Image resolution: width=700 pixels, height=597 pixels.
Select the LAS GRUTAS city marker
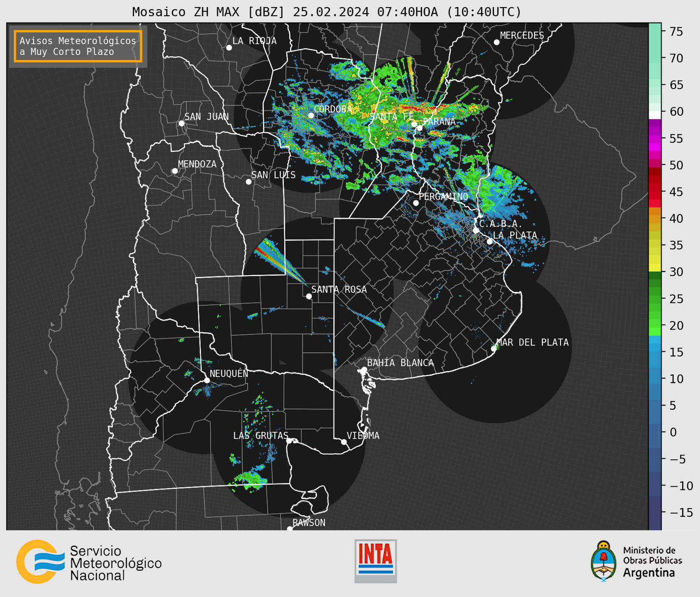point(289,441)
